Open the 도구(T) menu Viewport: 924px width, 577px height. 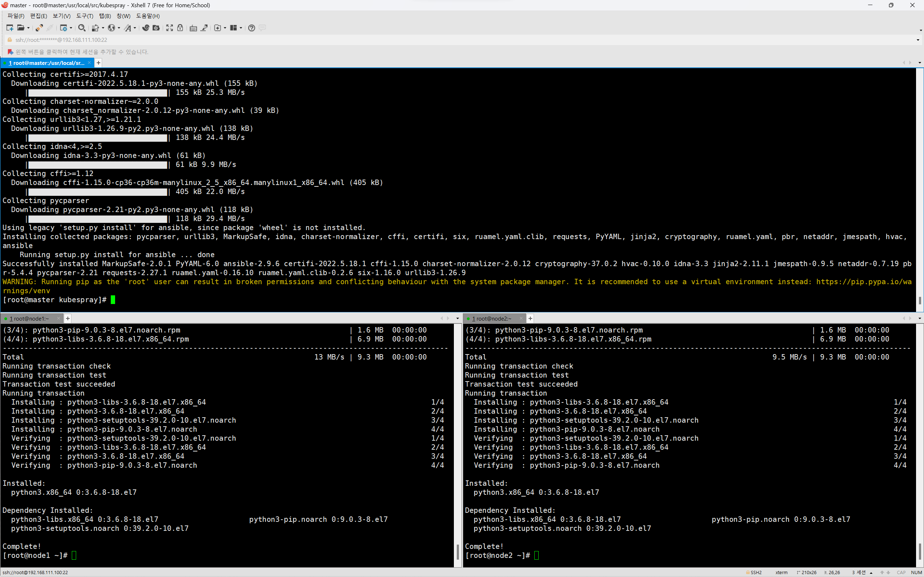coord(84,16)
